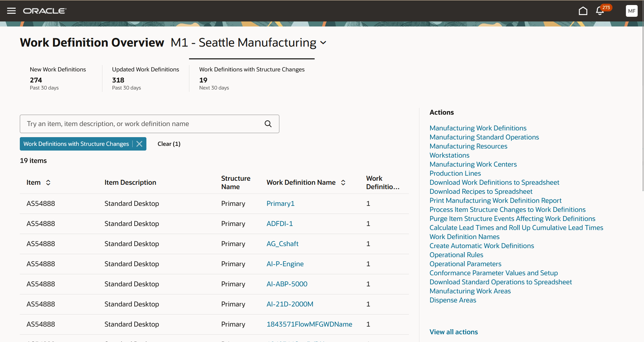Click Create Automatic Work Definitions

(481, 246)
